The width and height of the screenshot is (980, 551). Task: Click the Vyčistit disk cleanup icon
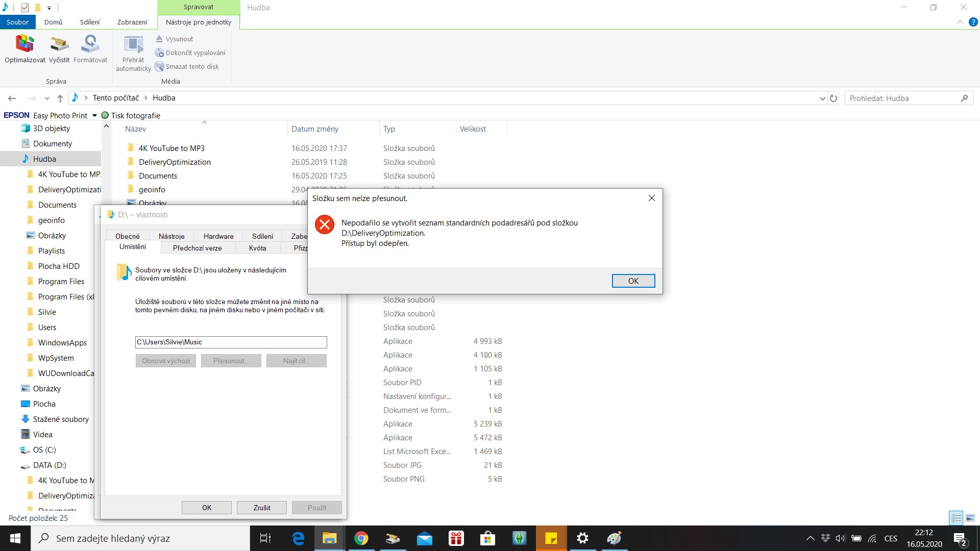[59, 44]
